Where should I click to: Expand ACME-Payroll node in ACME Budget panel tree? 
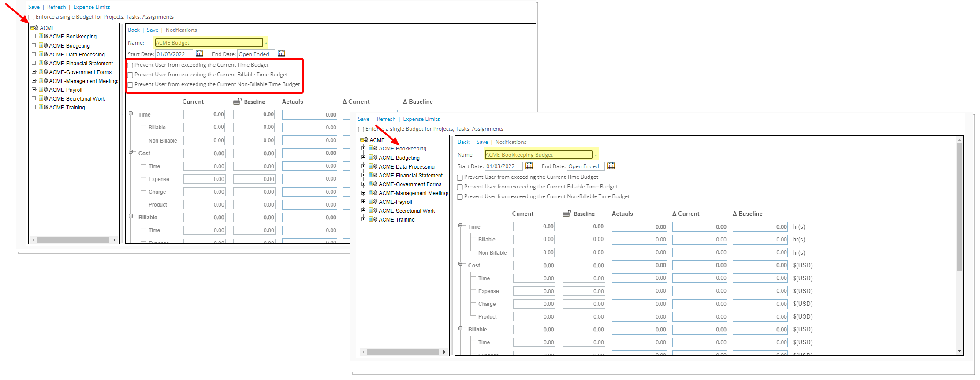tap(34, 89)
